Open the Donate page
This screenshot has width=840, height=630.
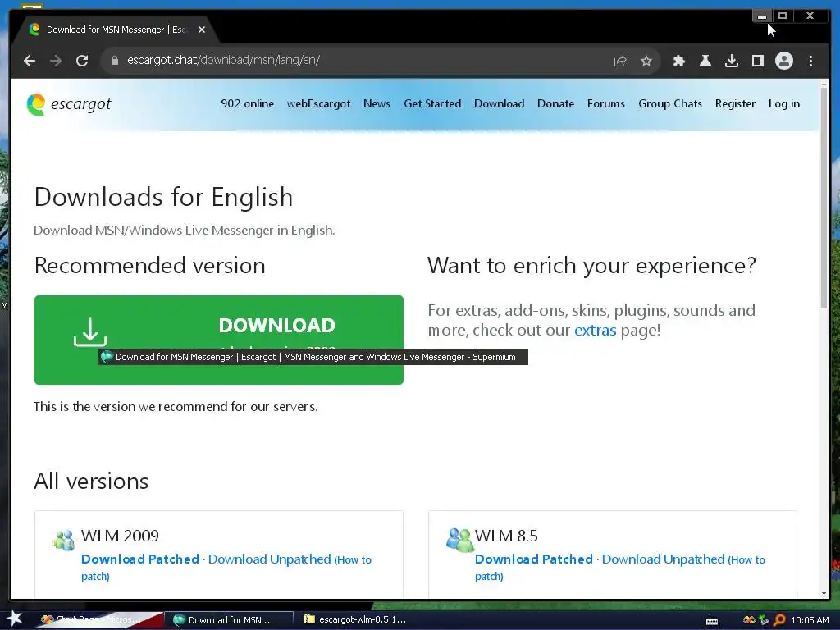555,103
